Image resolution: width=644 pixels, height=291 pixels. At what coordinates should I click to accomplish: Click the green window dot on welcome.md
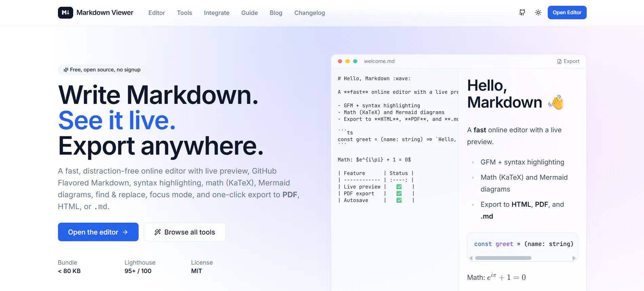355,61
